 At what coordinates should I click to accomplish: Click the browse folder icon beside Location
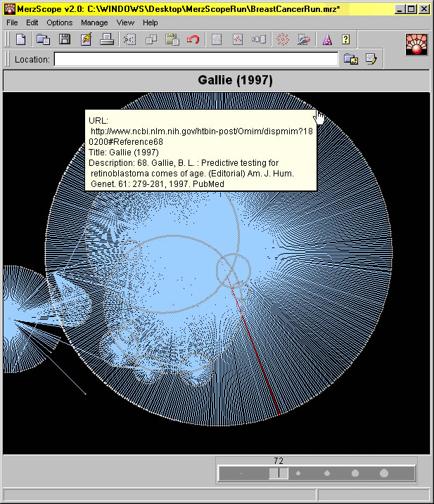click(x=350, y=60)
